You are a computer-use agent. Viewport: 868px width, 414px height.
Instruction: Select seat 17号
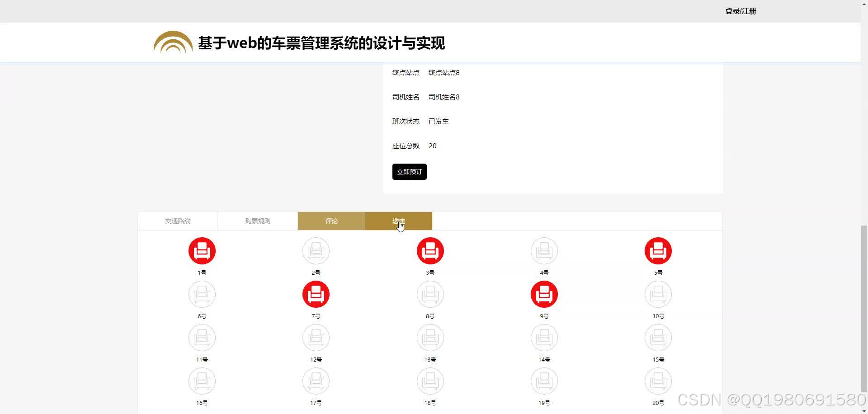316,381
